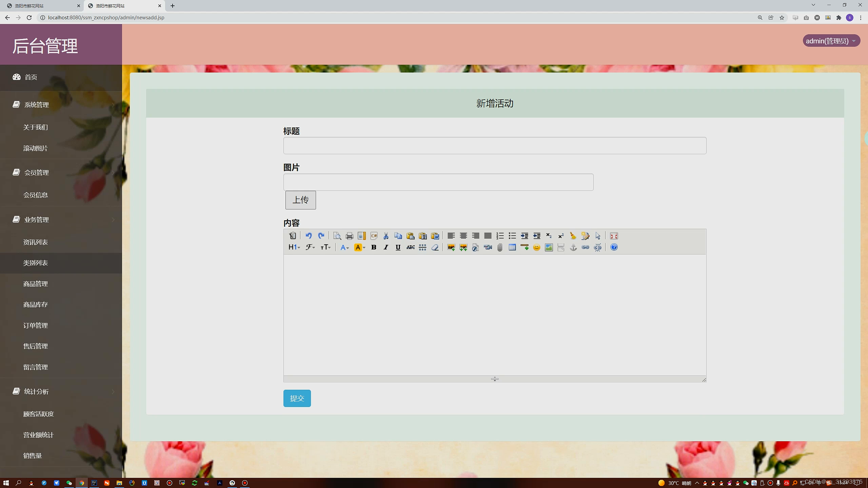Cut selection with the scissors icon
868x488 pixels.
tap(386, 236)
